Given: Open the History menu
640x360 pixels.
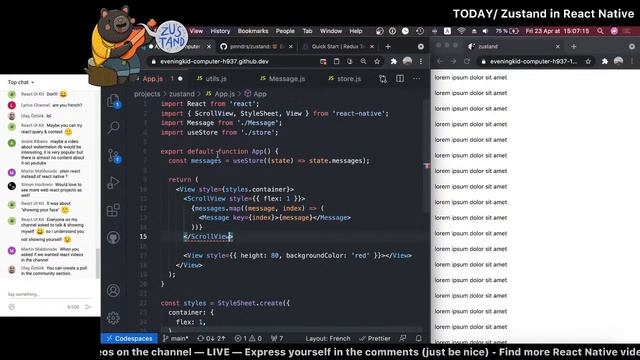Looking at the screenshot, I should pyautogui.click(x=220, y=31).
